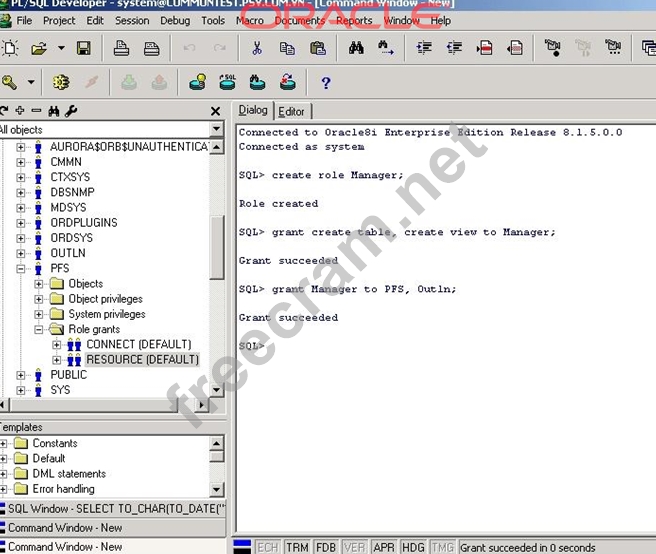Open the All objects filter dropdown

(x=217, y=129)
